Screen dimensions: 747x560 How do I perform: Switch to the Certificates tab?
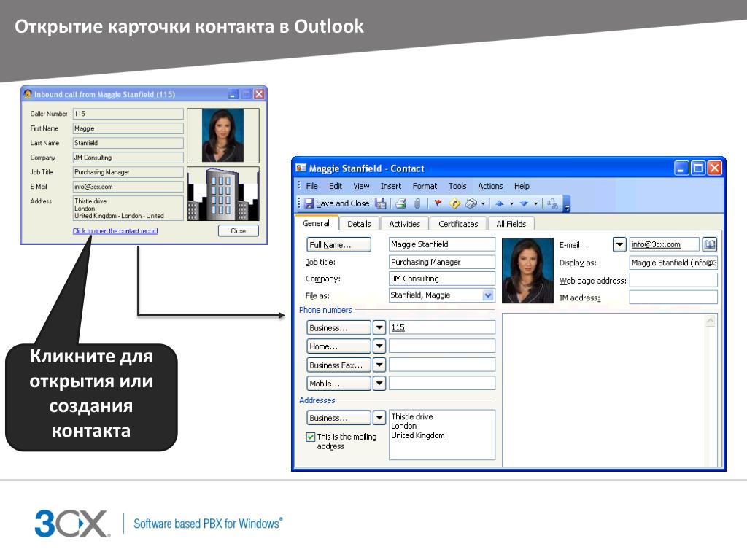(x=458, y=224)
